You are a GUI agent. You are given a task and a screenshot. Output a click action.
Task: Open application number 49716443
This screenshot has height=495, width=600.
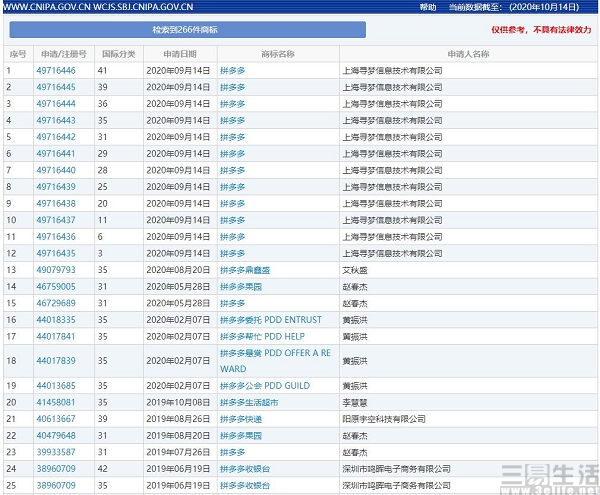[56, 120]
